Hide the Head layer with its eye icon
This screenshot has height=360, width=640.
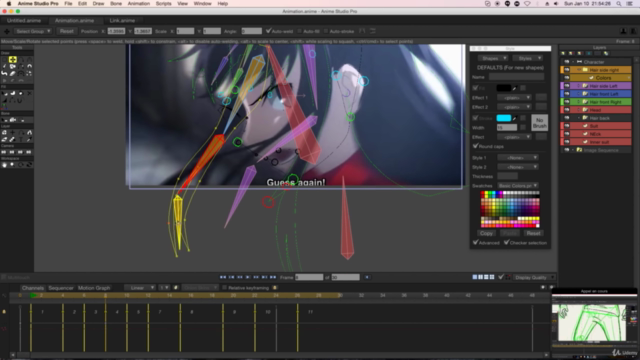pyautogui.click(x=567, y=110)
